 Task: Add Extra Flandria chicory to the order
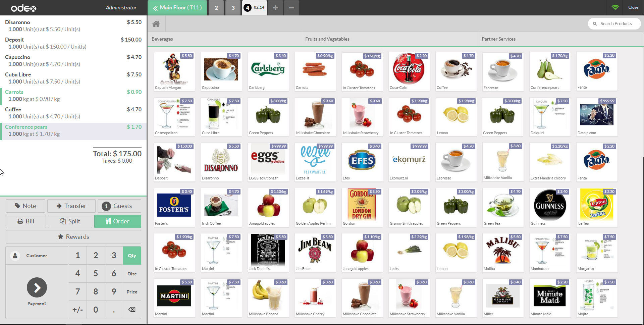550,162
